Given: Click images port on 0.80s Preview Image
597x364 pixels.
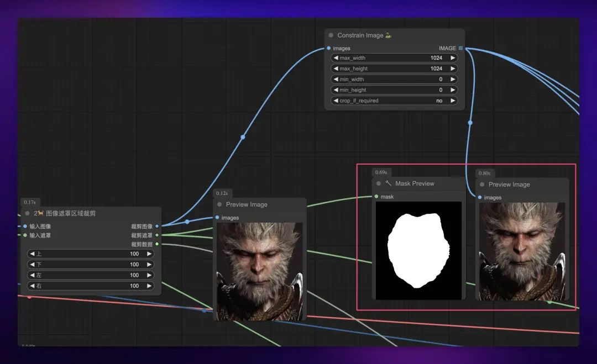Looking at the screenshot, I should click(x=480, y=197).
